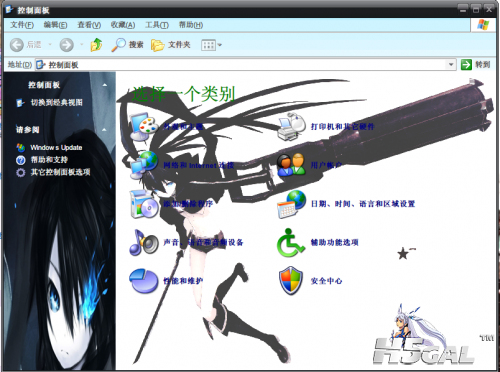This screenshot has width=500, height=372.
Task: Collapse the 请参阅 sidebar section
Action: click(105, 130)
